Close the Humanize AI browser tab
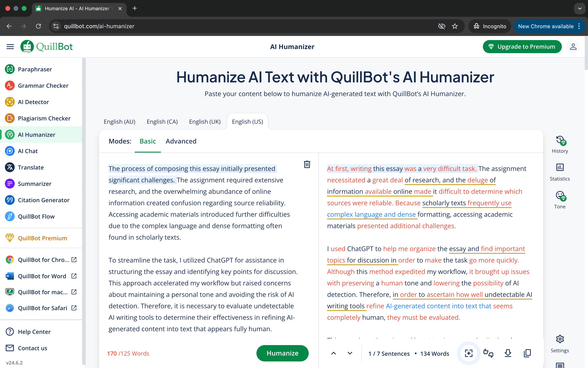This screenshot has width=588, height=368. point(120,9)
